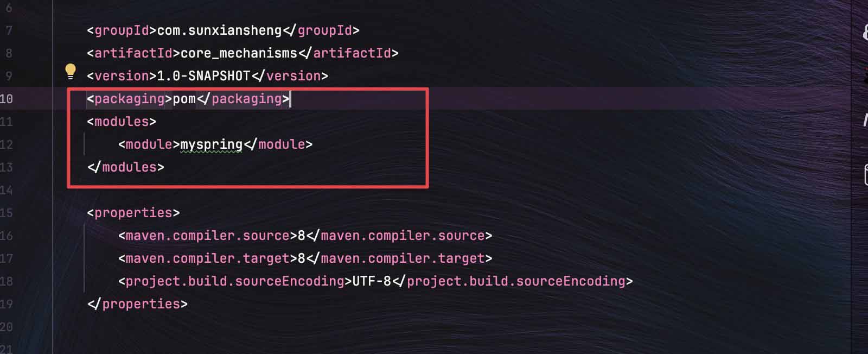
Task: Click the 1.0-SNAPSHOT version text
Action: point(203,76)
